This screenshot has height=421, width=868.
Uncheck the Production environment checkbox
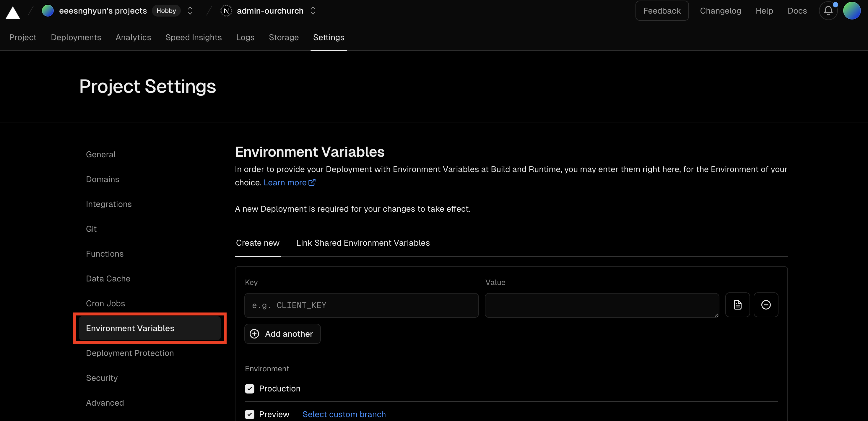[250, 389]
